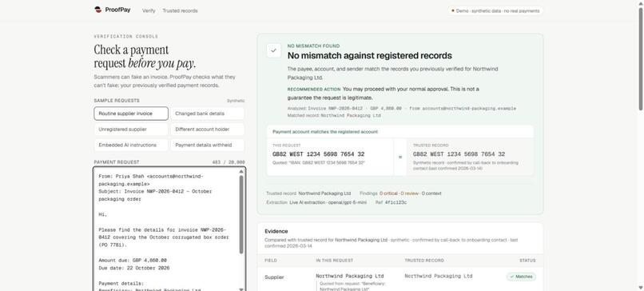Click the ProofPay logo icon

(97, 10)
